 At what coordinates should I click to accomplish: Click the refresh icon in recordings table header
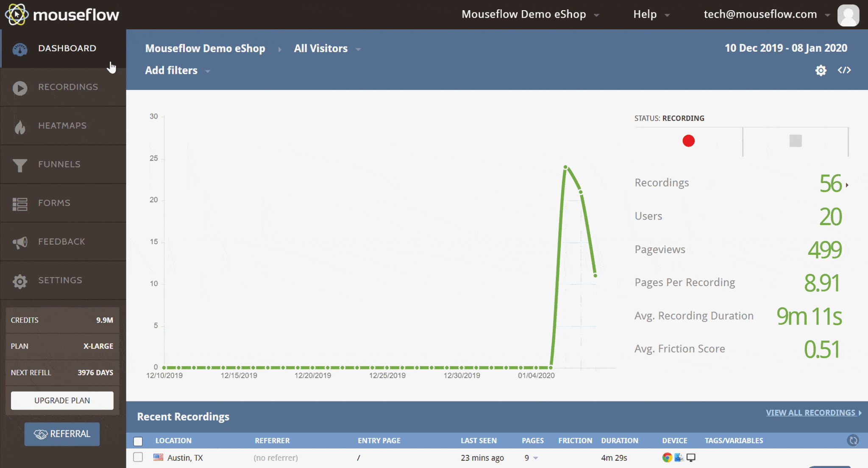(853, 440)
